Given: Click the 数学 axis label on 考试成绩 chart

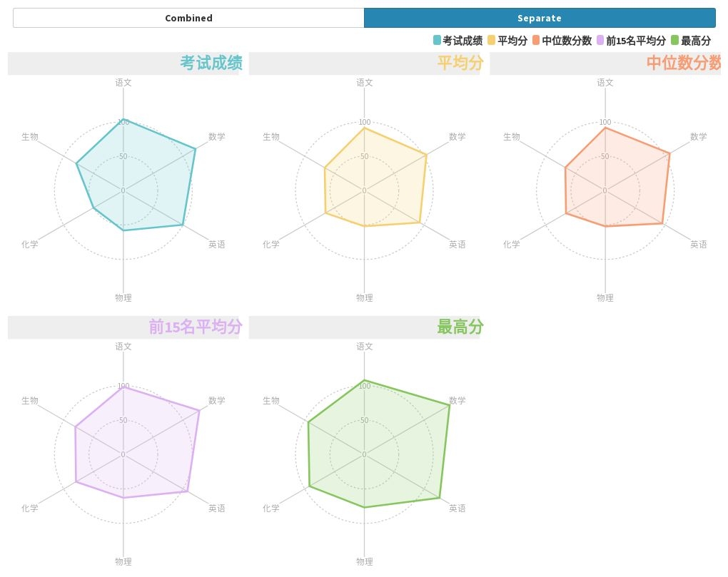Looking at the screenshot, I should (216, 136).
